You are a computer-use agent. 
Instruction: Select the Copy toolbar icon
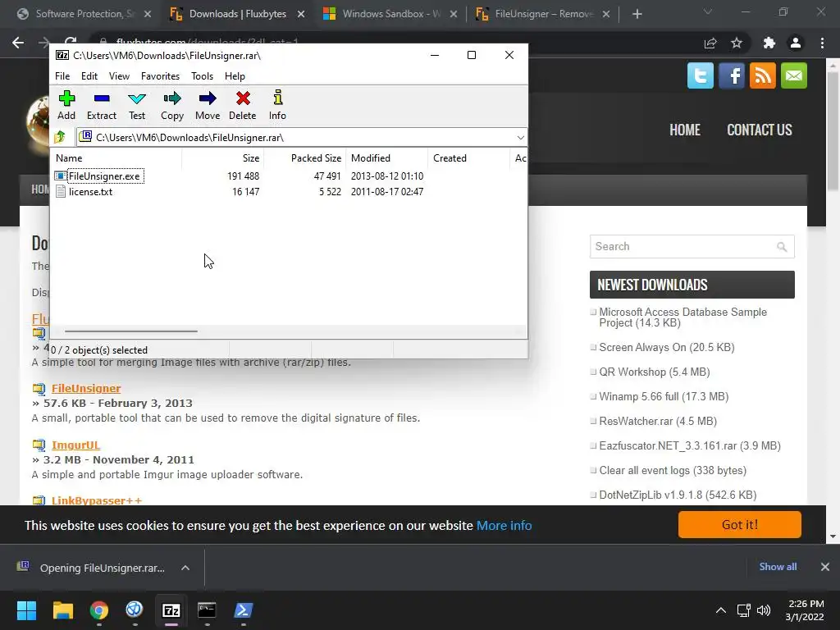click(172, 105)
